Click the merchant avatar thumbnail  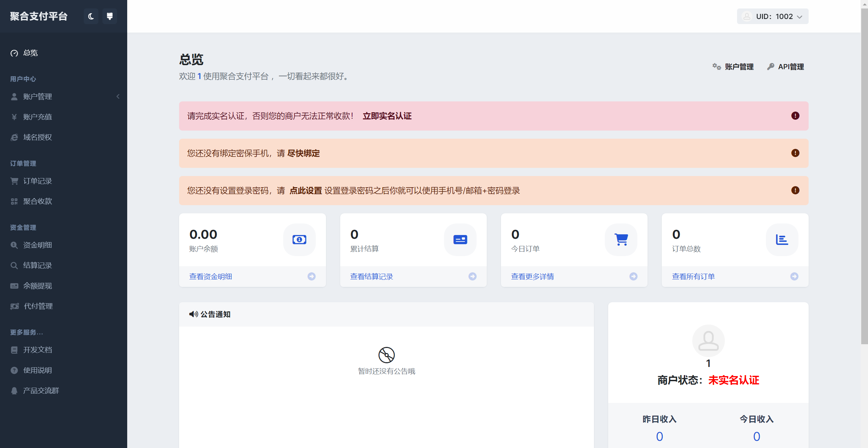(x=708, y=341)
